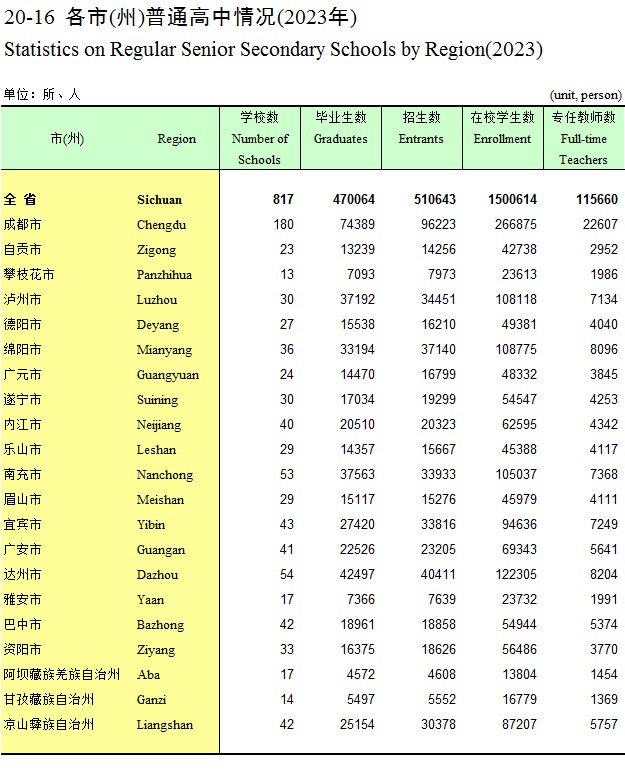The width and height of the screenshot is (625, 776).
Task: Click the Sichuan graduates value 470064
Action: 354,199
